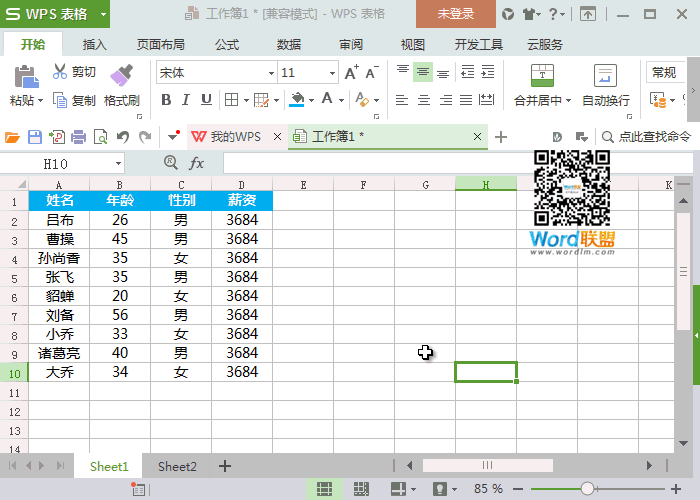The height and width of the screenshot is (500, 700).
Task: Select column D header
Action: pyautogui.click(x=242, y=184)
